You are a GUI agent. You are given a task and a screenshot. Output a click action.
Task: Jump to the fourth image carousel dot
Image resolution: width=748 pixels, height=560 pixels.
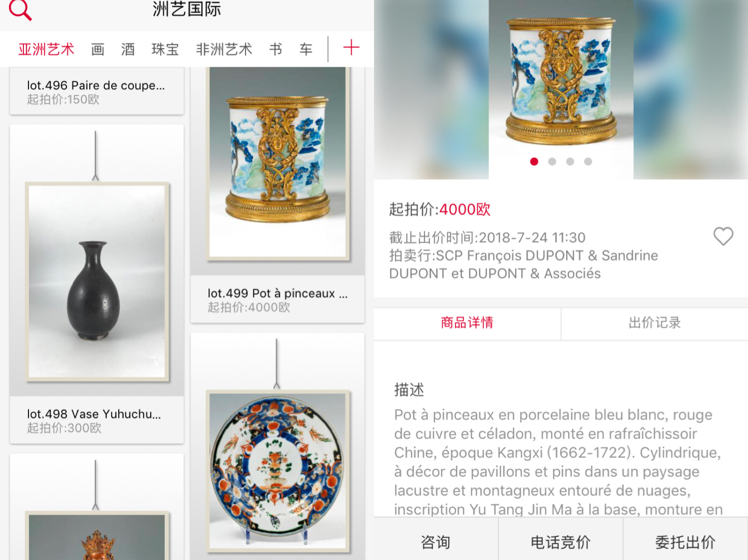tap(588, 161)
